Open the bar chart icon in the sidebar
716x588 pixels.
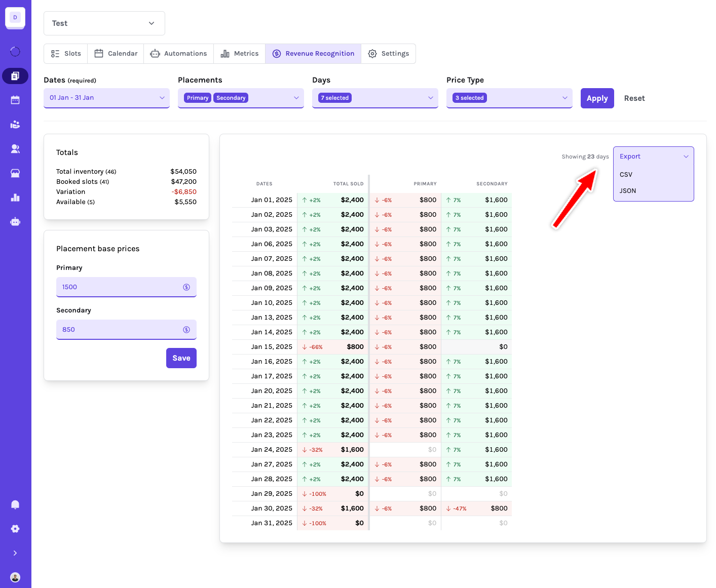click(15, 198)
